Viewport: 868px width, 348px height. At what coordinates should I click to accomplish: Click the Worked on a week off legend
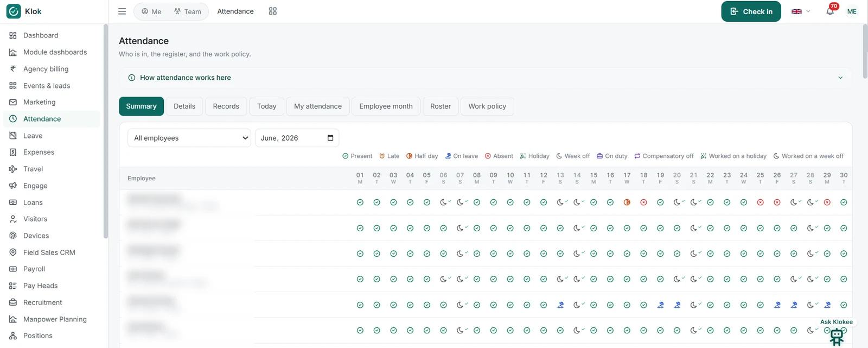[808, 156]
